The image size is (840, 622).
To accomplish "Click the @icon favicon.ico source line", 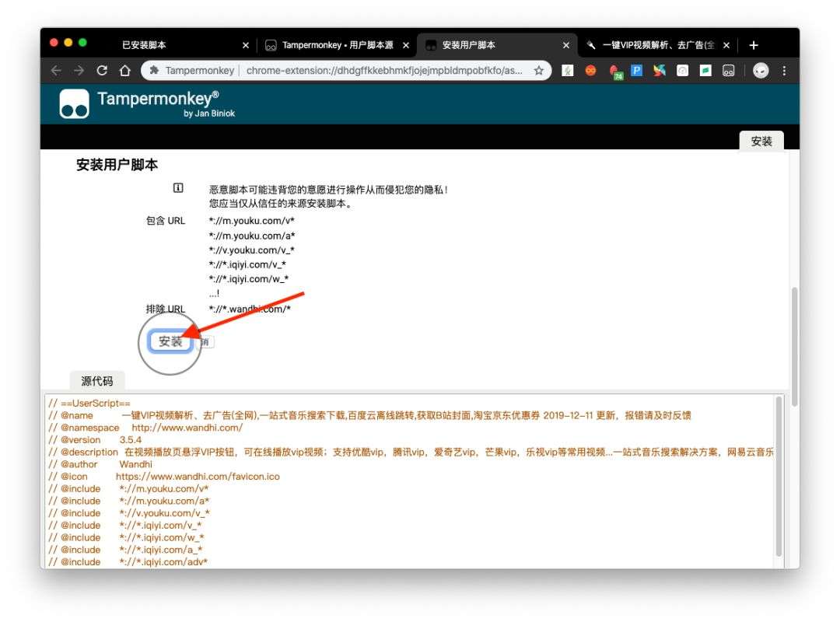I will pyautogui.click(x=164, y=477).
